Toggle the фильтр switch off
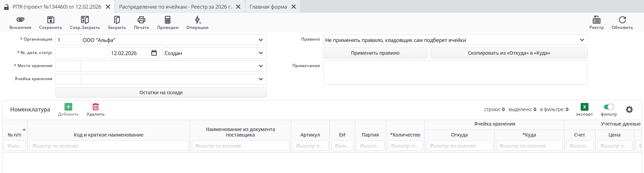 609,107
